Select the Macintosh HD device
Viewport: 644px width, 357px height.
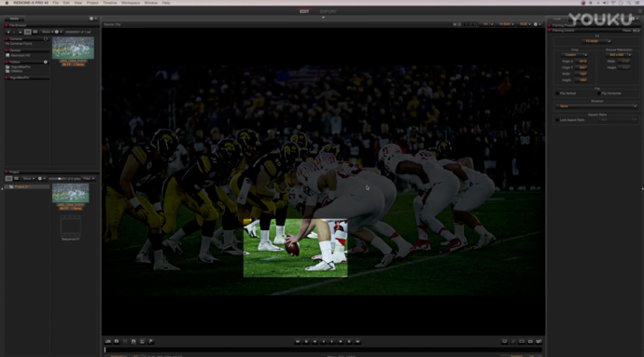click(x=21, y=55)
